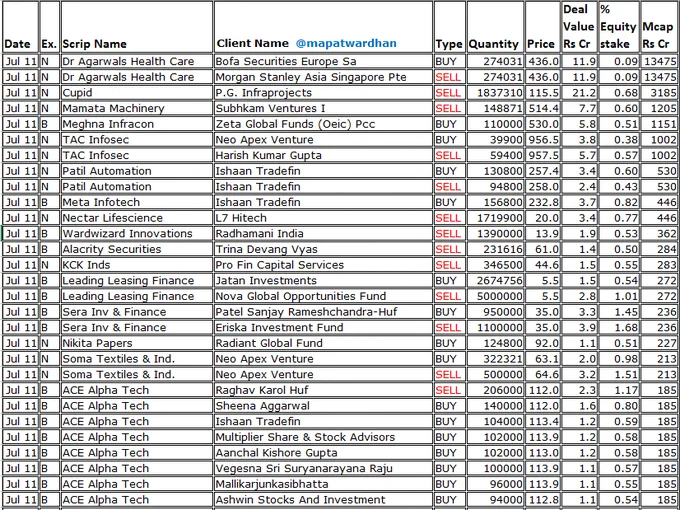Select the equity stake cell '1.68'
This screenshot has height=510, width=680.
coord(619,327)
